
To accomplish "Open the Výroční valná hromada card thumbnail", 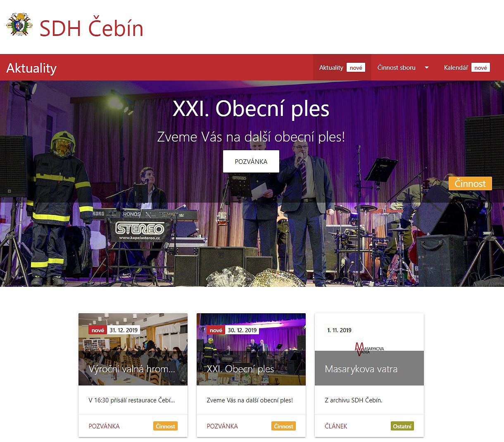I will point(133,349).
